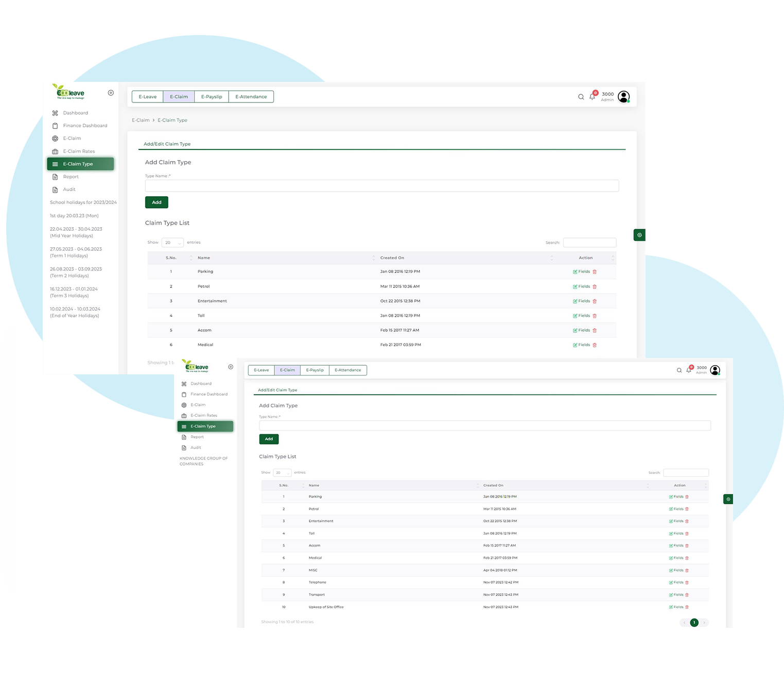Image resolution: width=784 pixels, height=684 pixels.
Task: Click the Ecoleave logo in lower window
Action: click(196, 366)
